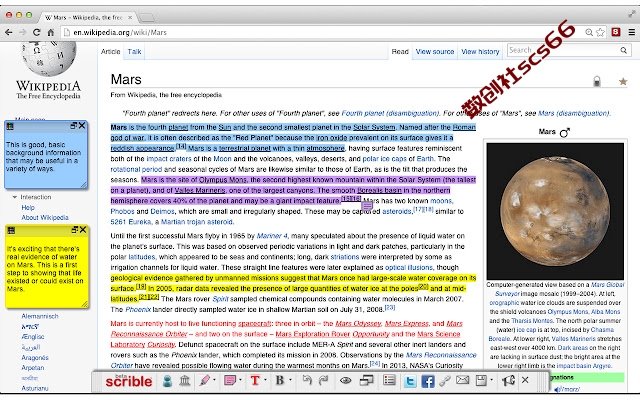Open the optical illusions link
This screenshot has width=640, height=400.
tap(409, 267)
